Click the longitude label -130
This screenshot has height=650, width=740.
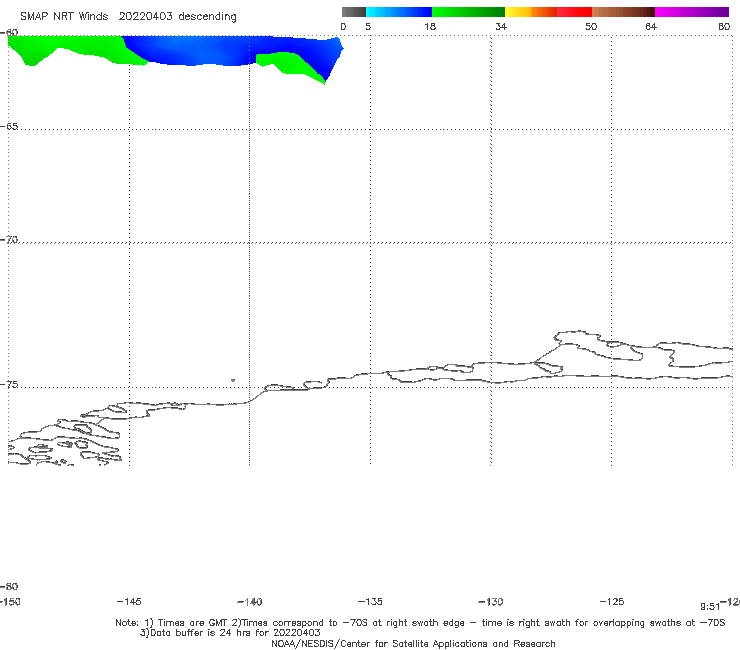point(491,602)
